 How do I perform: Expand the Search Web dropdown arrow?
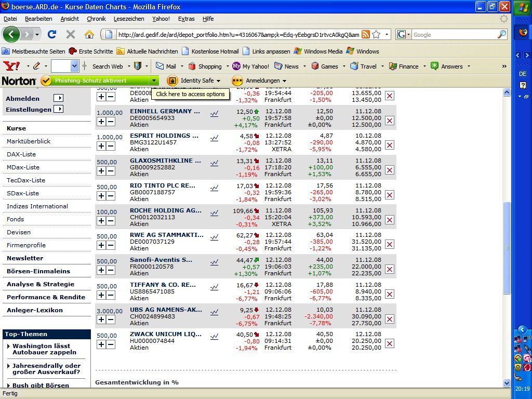click(129, 66)
